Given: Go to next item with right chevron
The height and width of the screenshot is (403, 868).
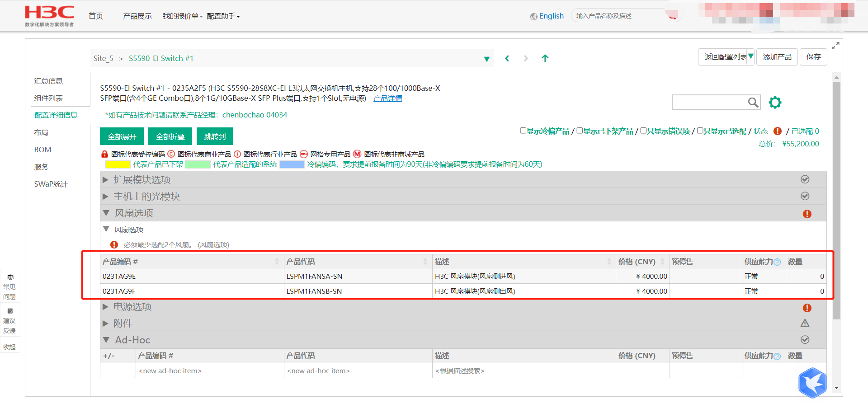Looking at the screenshot, I should [526, 58].
